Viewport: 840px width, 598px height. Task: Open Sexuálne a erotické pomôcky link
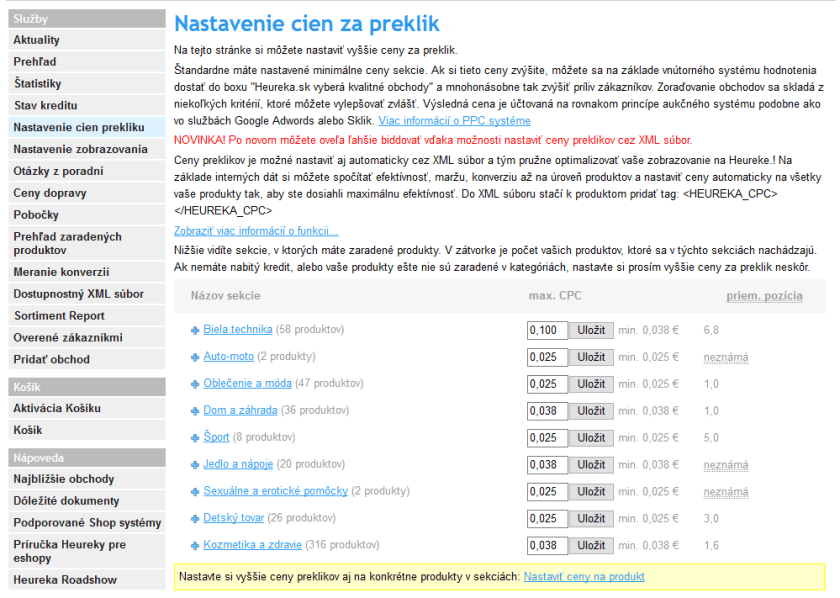pos(275,491)
